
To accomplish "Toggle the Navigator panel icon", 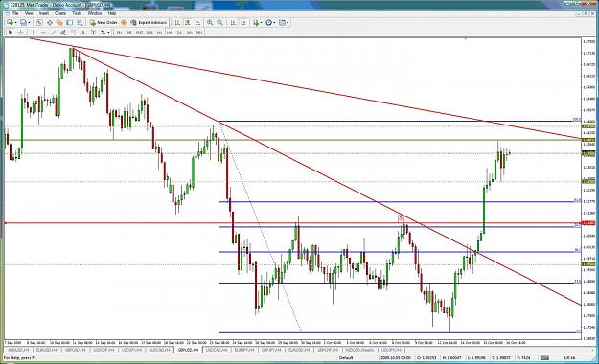I will 59,23.
